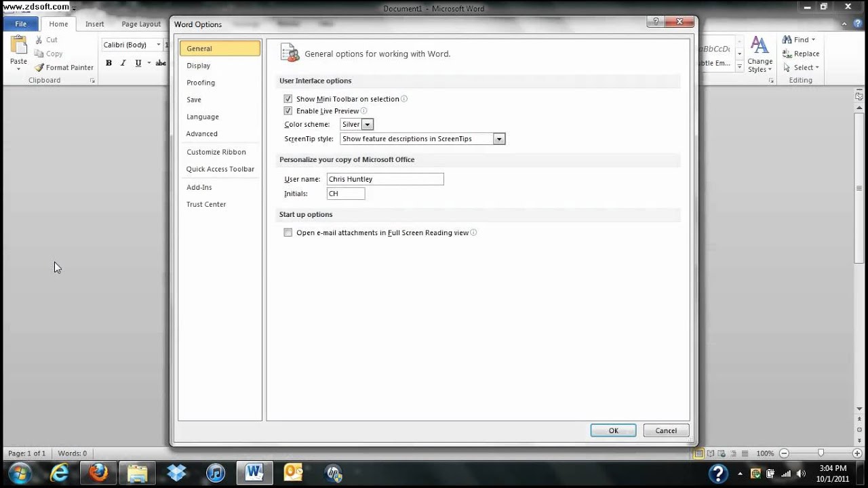Image resolution: width=868 pixels, height=488 pixels.
Task: Select the Save options category
Action: point(220,100)
